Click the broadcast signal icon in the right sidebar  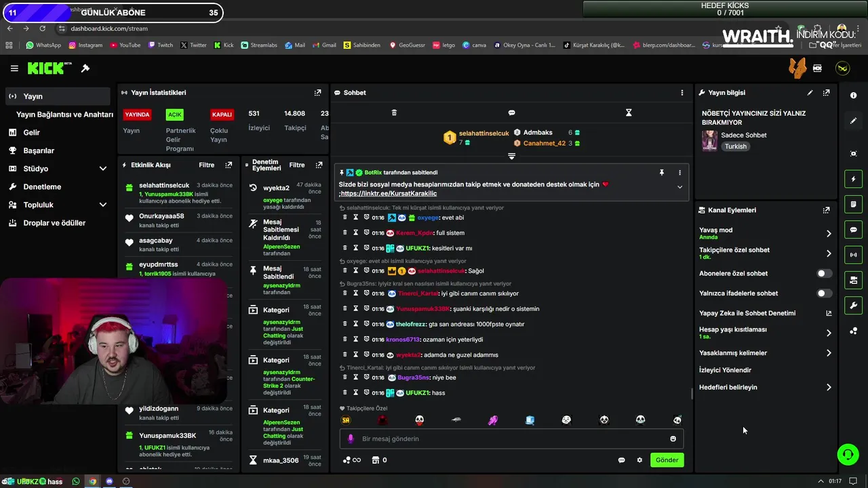point(853,255)
